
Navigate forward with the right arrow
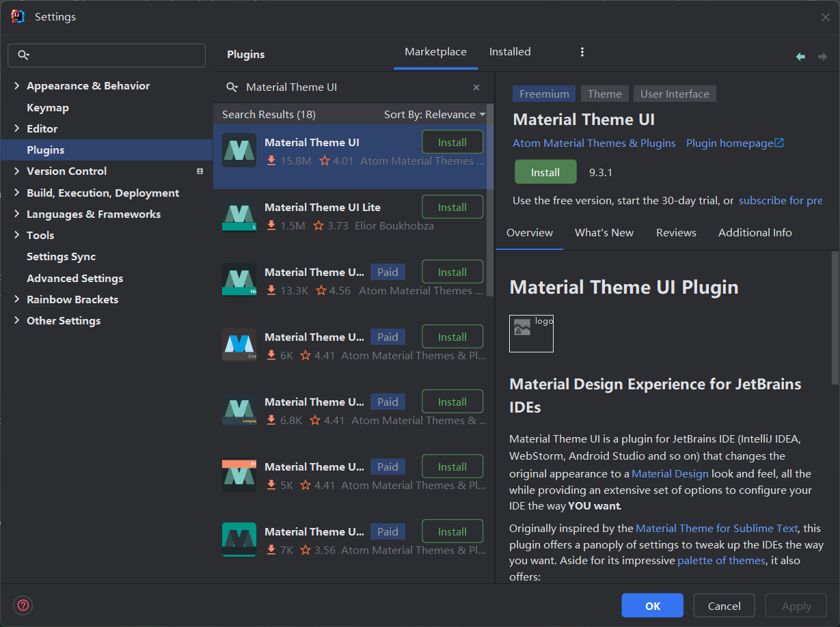click(822, 57)
